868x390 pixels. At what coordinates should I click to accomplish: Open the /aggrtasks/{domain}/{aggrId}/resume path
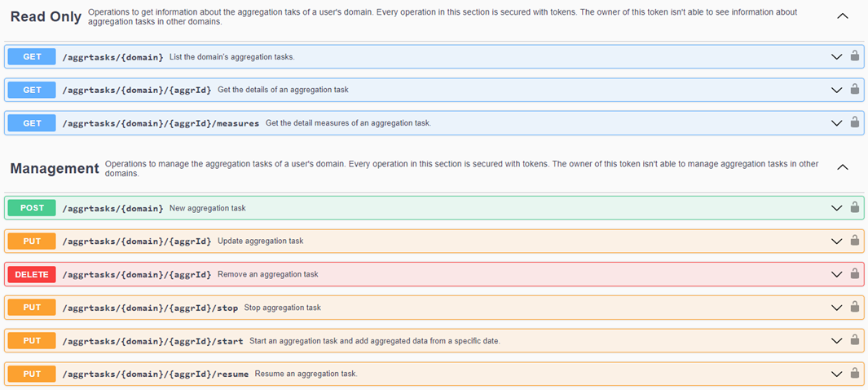(x=156, y=374)
